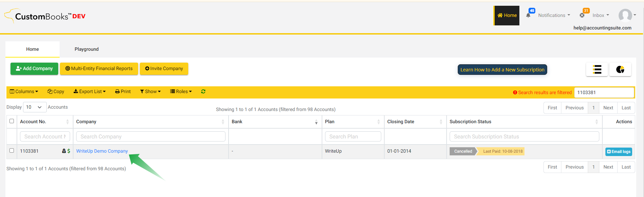Click First in the pagination above the table

552,108
